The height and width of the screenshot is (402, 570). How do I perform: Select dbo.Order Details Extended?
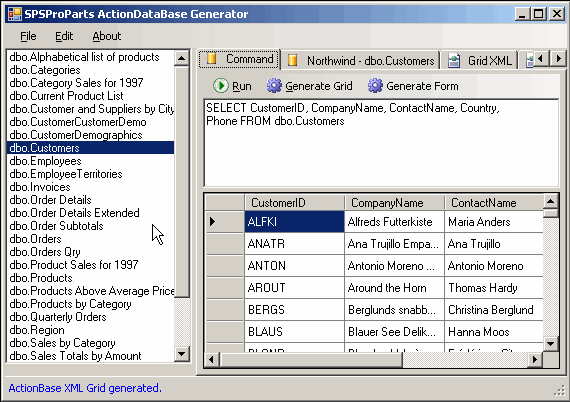90,213
